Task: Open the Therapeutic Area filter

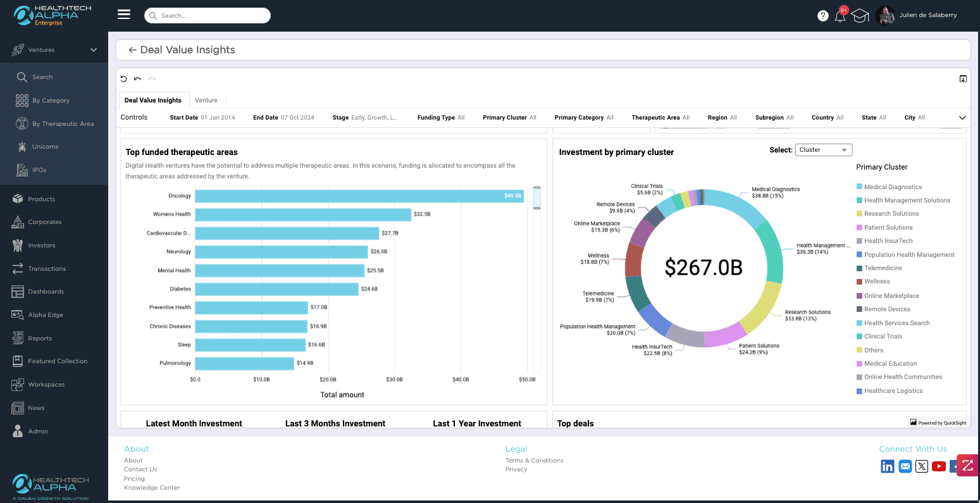Action: [x=661, y=118]
